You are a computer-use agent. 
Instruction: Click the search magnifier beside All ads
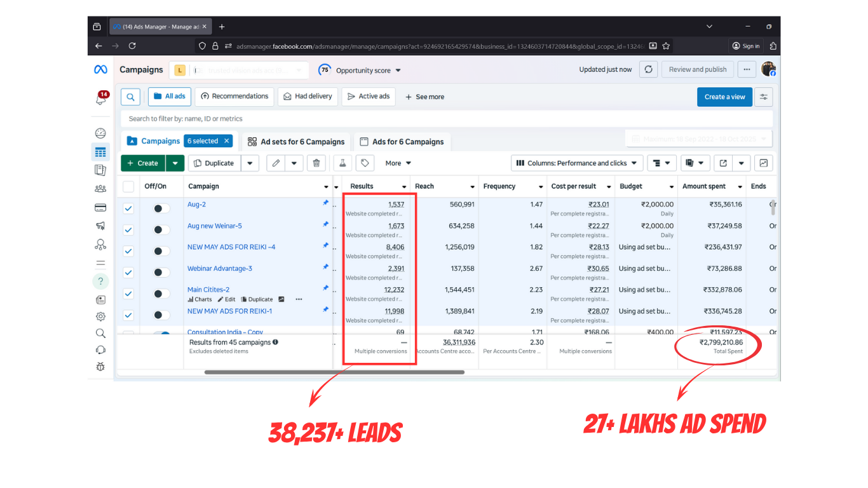130,97
